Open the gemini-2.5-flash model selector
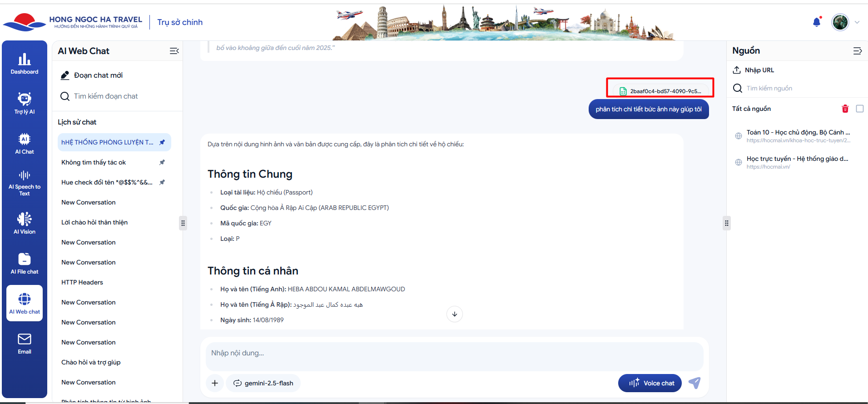The image size is (868, 404). [263, 383]
